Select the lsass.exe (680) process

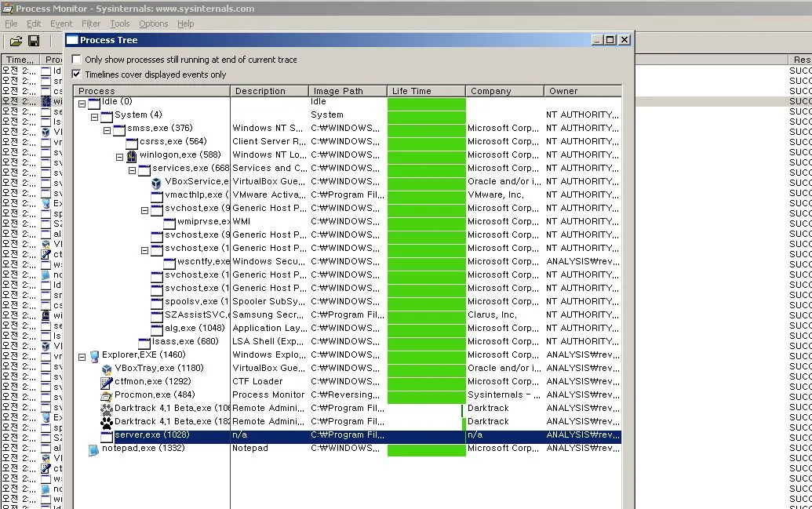click(x=185, y=341)
